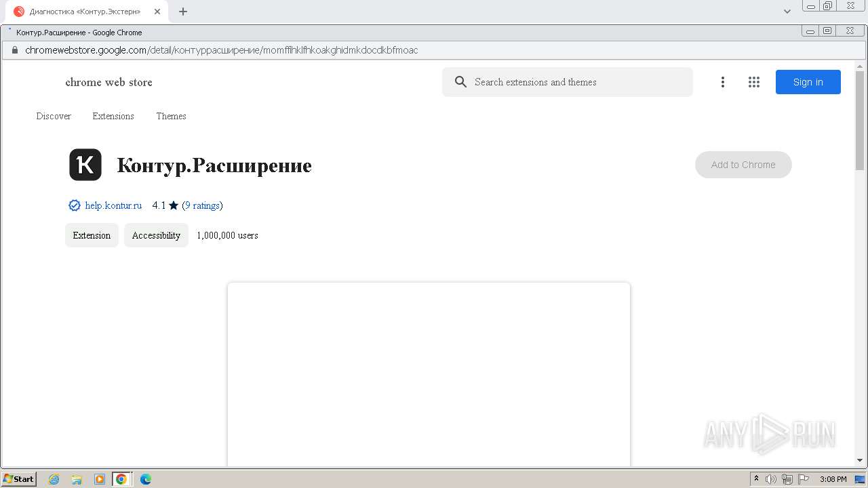Click the Action Center flag icon

point(804,479)
